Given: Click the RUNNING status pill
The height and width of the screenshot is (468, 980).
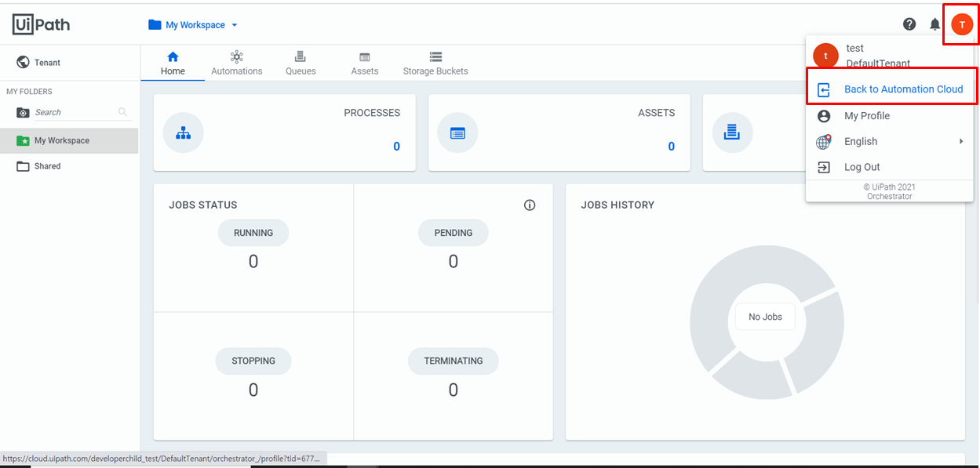Looking at the screenshot, I should (x=253, y=233).
